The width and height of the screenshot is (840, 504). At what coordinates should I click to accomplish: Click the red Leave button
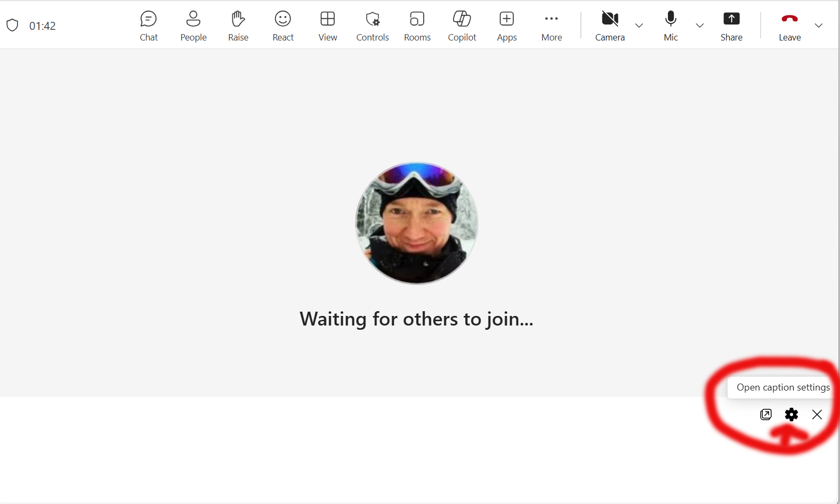(x=789, y=26)
